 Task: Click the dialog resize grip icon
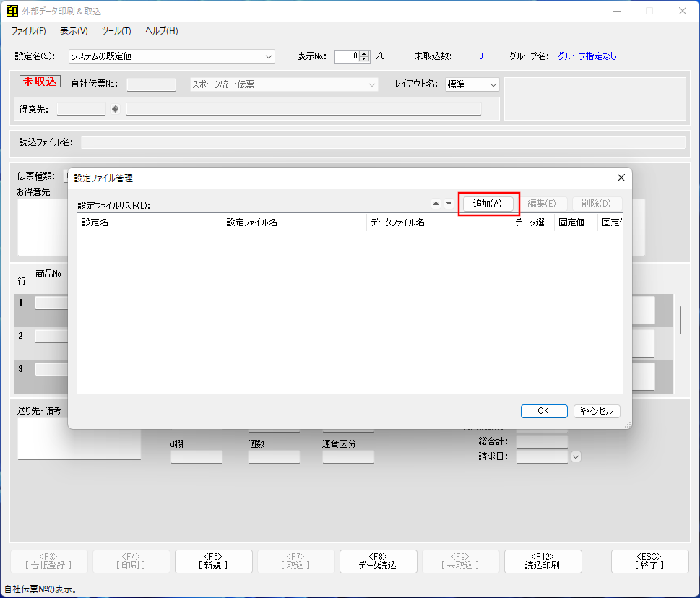pos(628,425)
